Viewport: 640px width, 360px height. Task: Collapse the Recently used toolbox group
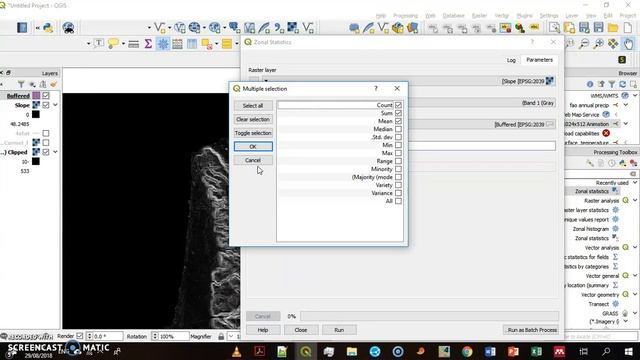[x=635, y=182]
